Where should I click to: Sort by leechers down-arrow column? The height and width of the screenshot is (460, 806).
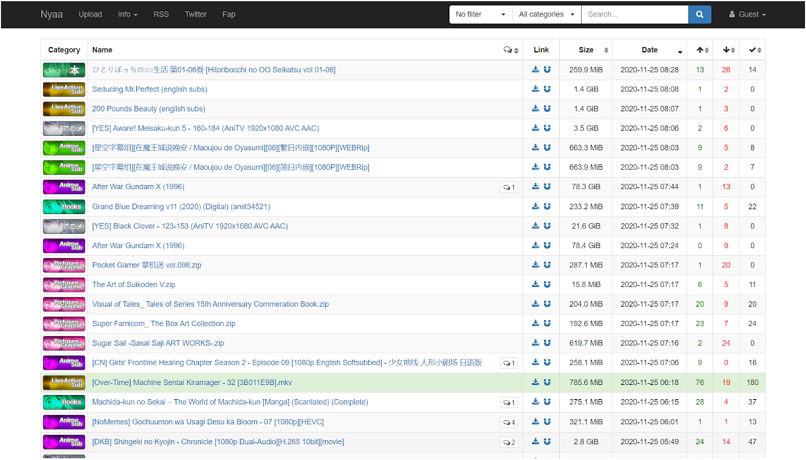pos(726,50)
